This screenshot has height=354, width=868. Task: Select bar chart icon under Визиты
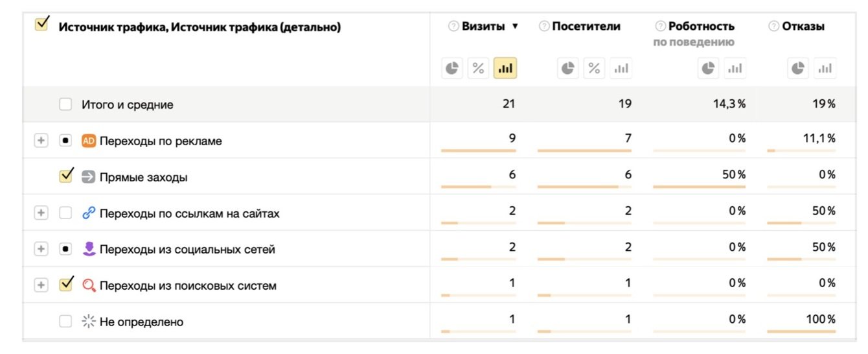click(x=505, y=68)
